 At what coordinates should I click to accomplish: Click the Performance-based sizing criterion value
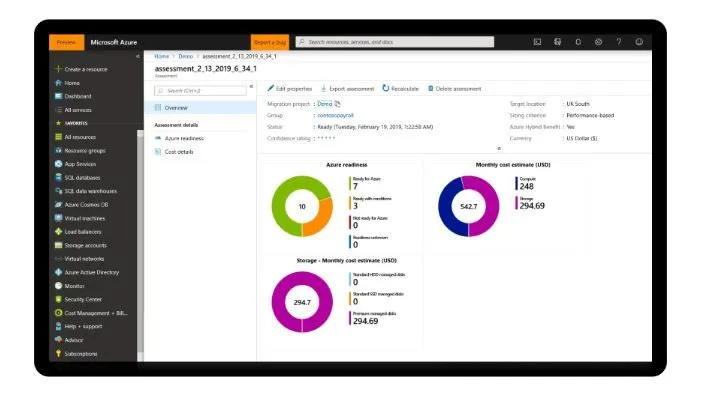coord(590,116)
